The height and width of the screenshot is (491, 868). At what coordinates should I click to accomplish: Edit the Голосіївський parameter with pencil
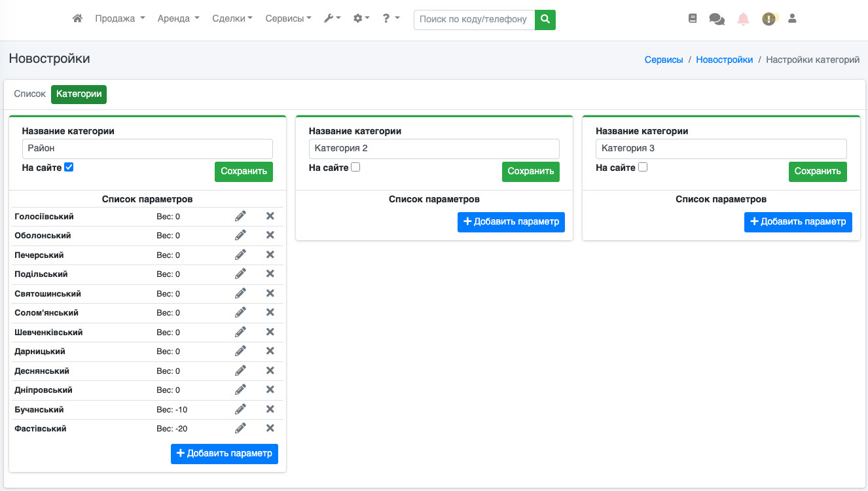point(240,217)
